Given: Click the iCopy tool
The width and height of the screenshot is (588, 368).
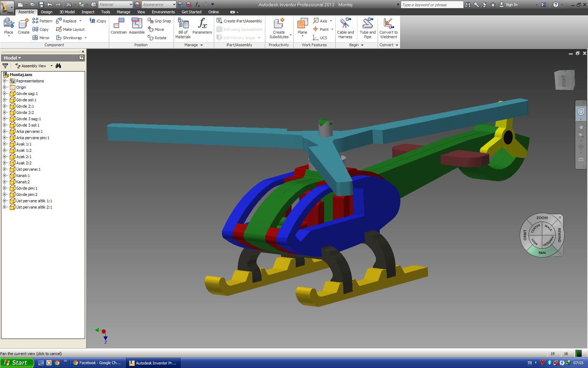Looking at the screenshot, I should 98,21.
